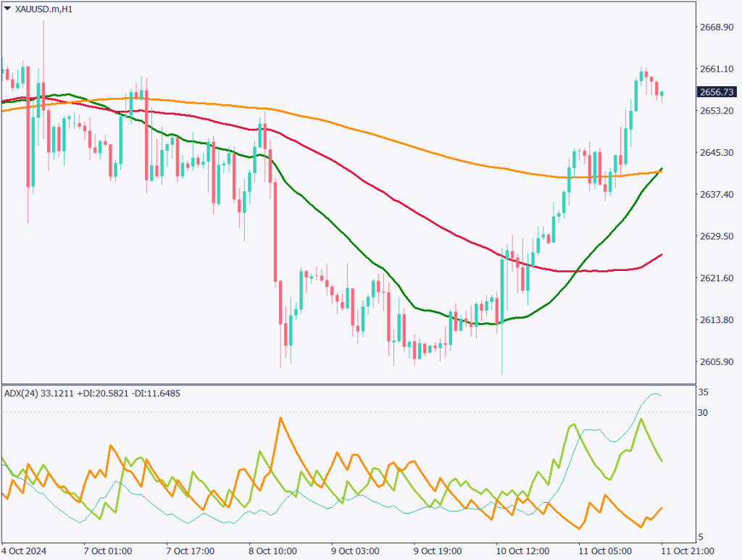
Task: Click the divider between price chart and ADX panel
Action: (348, 383)
